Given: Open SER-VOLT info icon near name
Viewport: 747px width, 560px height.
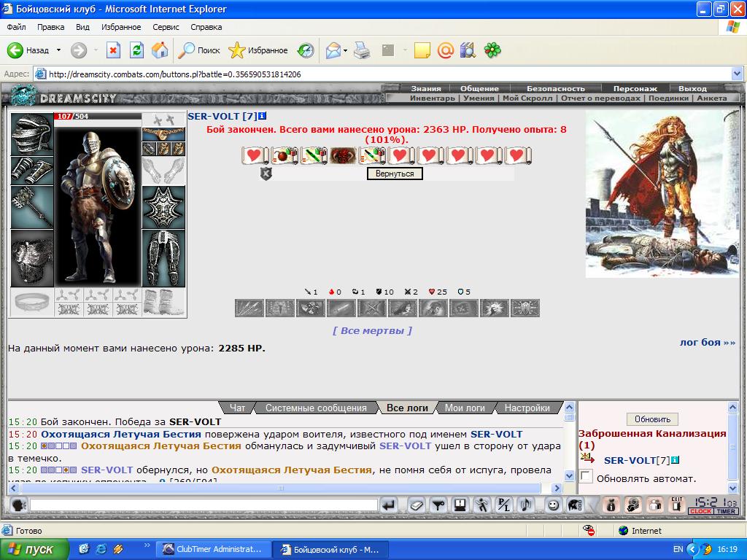Looking at the screenshot, I should pos(263,116).
